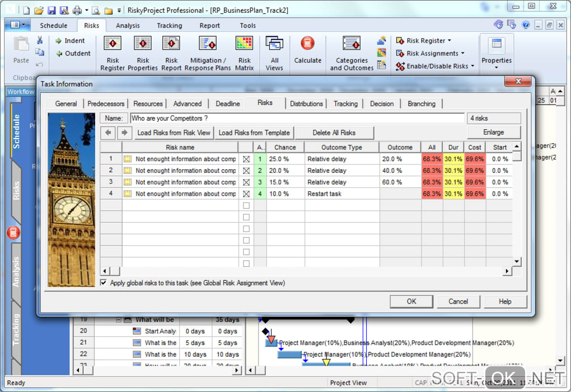Screen dimensions: 571x392
Task: Open the Predecessors dialog tab
Action: click(x=106, y=103)
